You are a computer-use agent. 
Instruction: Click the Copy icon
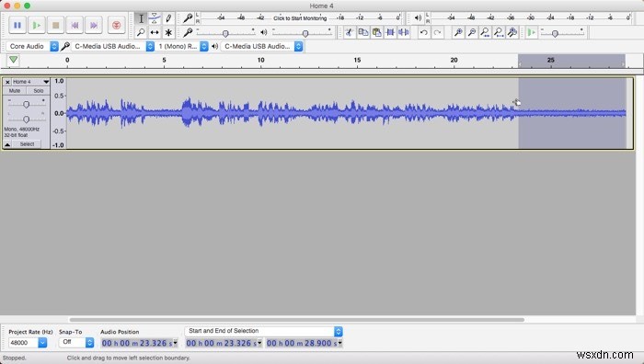363,32
